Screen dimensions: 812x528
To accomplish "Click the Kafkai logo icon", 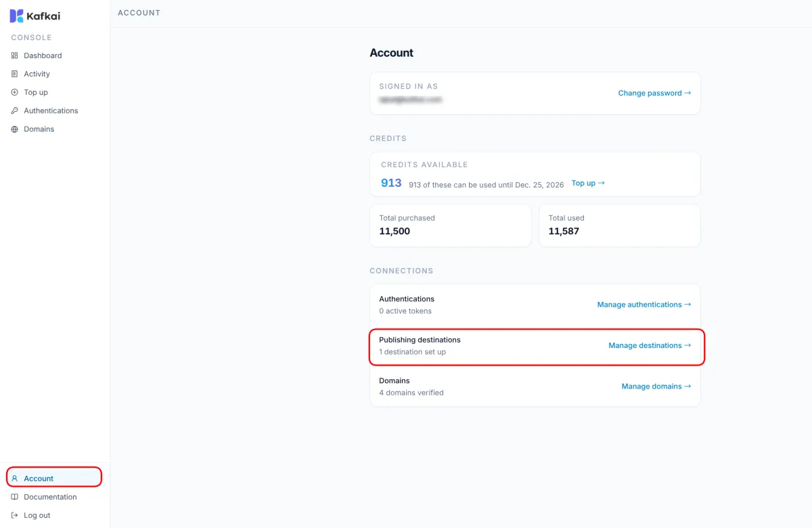I will pyautogui.click(x=16, y=16).
